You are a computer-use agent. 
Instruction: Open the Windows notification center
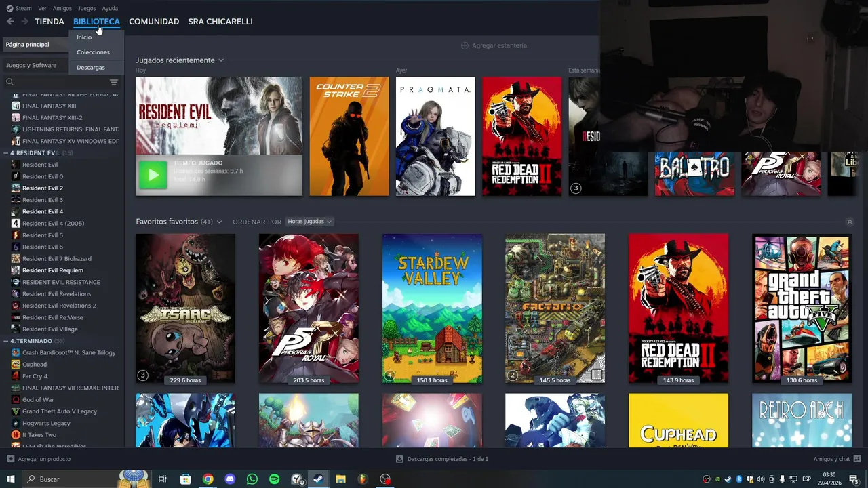point(854,479)
